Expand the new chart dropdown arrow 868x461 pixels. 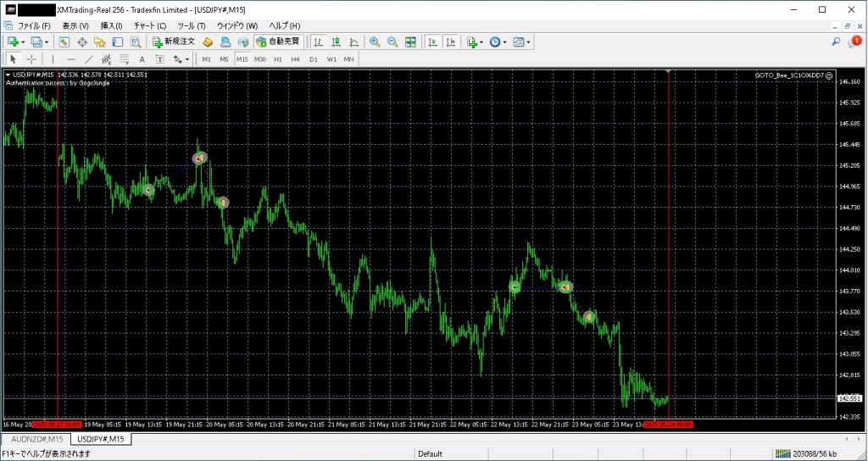point(25,42)
